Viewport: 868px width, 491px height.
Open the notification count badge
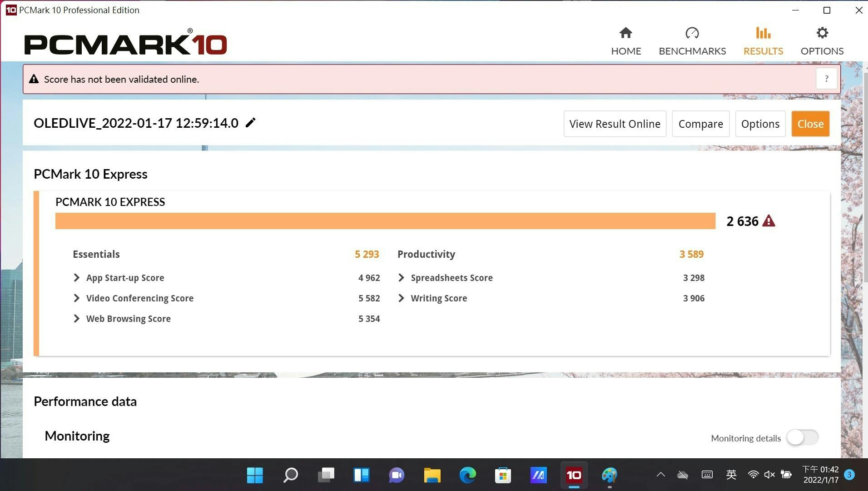point(849,475)
